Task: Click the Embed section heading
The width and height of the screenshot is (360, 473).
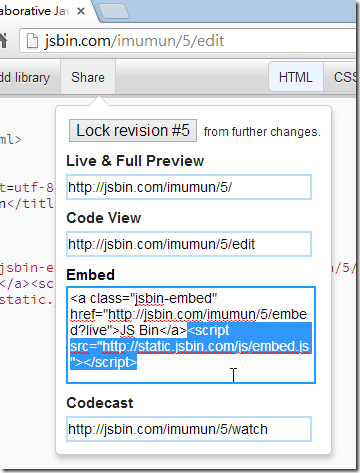Action: (90, 275)
